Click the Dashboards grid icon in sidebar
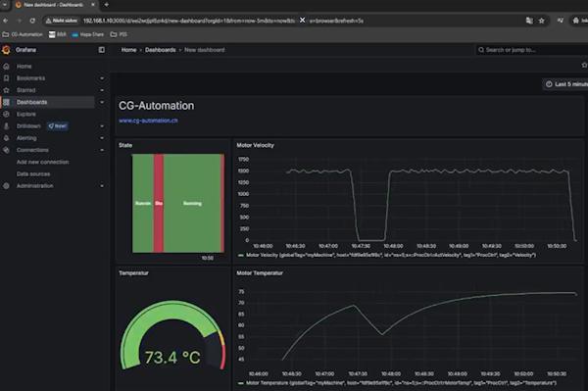The height and width of the screenshot is (391, 588). tap(6, 102)
